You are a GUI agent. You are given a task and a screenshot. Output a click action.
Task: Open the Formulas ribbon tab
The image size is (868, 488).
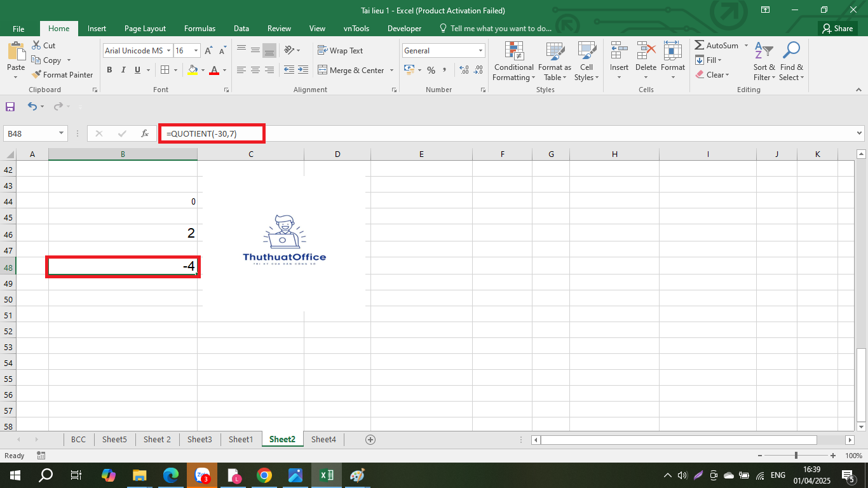200,29
